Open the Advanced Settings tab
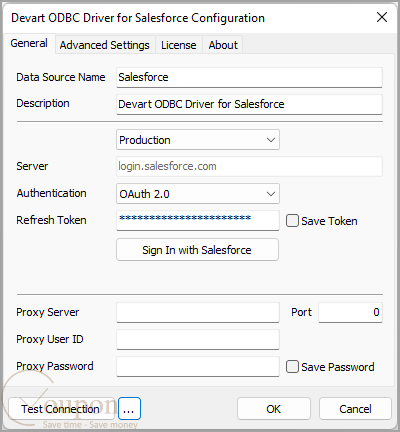The image size is (400, 432). 105,45
